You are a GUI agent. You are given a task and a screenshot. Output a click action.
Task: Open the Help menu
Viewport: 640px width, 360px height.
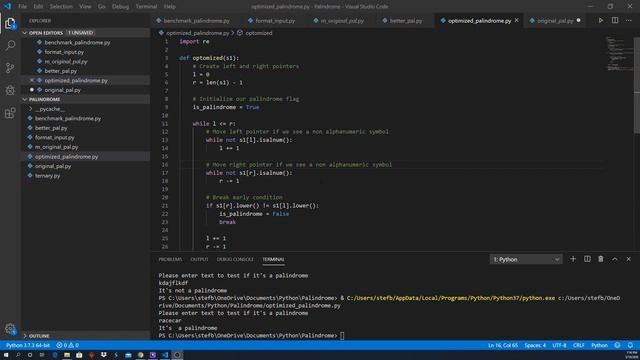coord(169,7)
